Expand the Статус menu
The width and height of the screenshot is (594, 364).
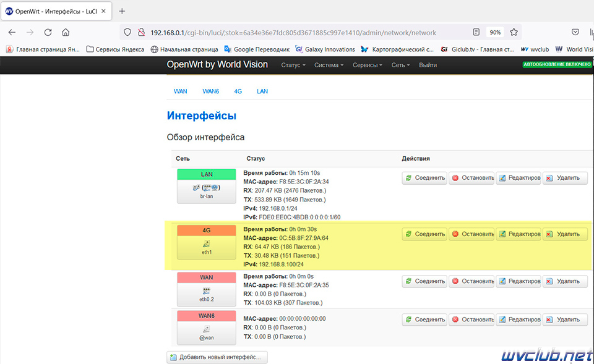pyautogui.click(x=293, y=65)
